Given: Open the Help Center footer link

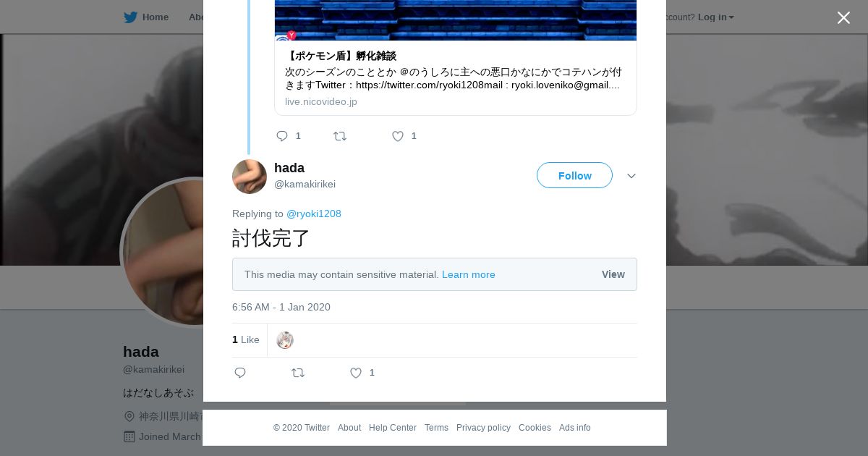Looking at the screenshot, I should click(x=393, y=428).
